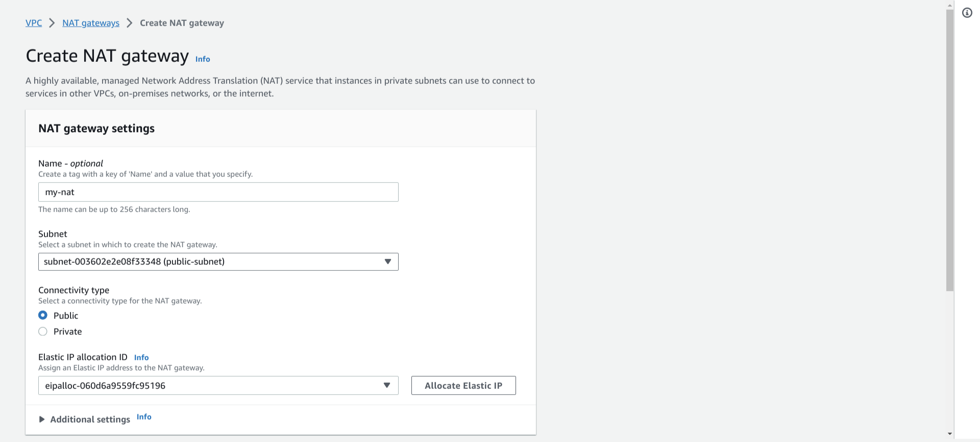
Task: Open the info panel circle icon
Action: (967, 13)
